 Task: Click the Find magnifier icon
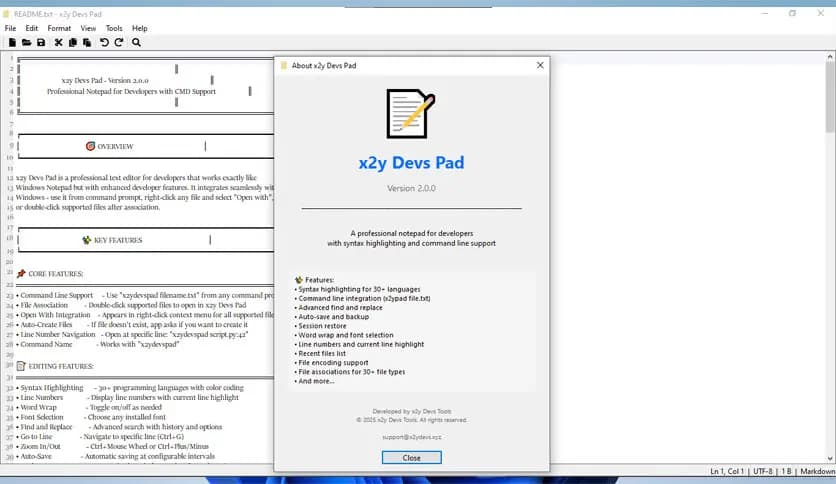(136, 42)
